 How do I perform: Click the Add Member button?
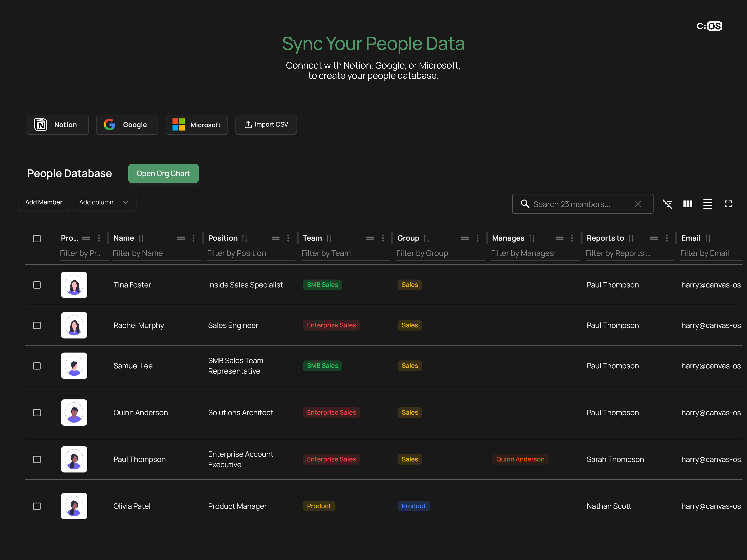(x=44, y=202)
